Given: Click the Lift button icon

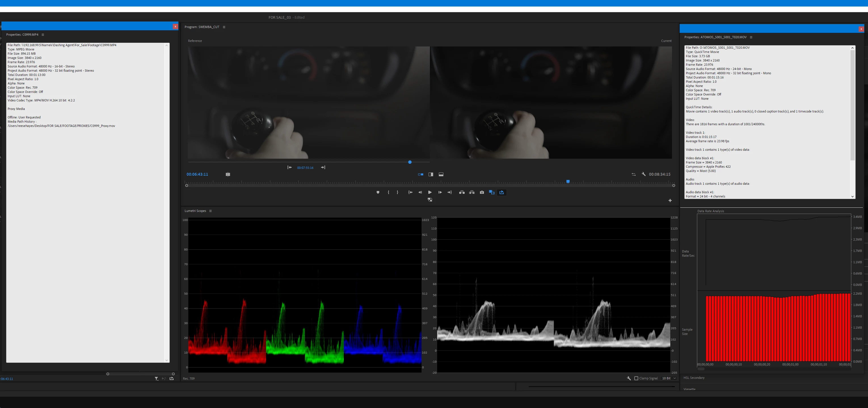Looking at the screenshot, I should coord(462,192).
